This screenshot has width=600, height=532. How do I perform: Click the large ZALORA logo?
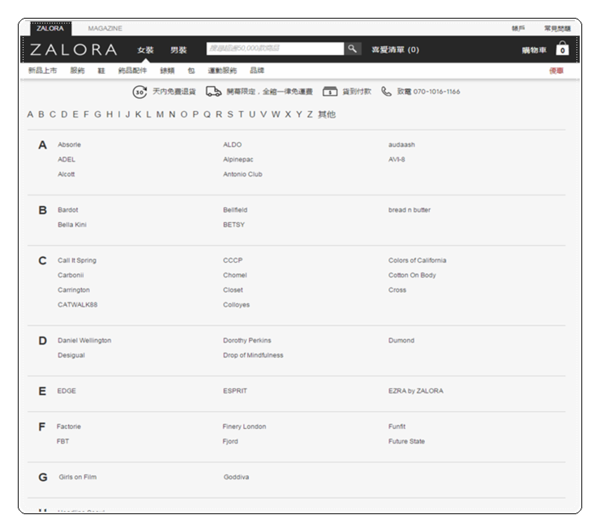click(x=73, y=50)
